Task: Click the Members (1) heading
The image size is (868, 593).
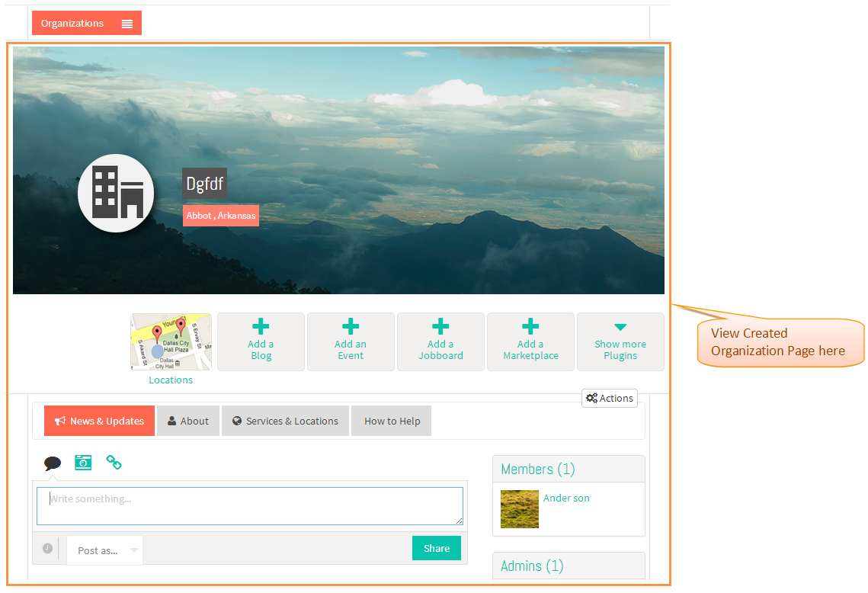Action: pyautogui.click(x=538, y=469)
